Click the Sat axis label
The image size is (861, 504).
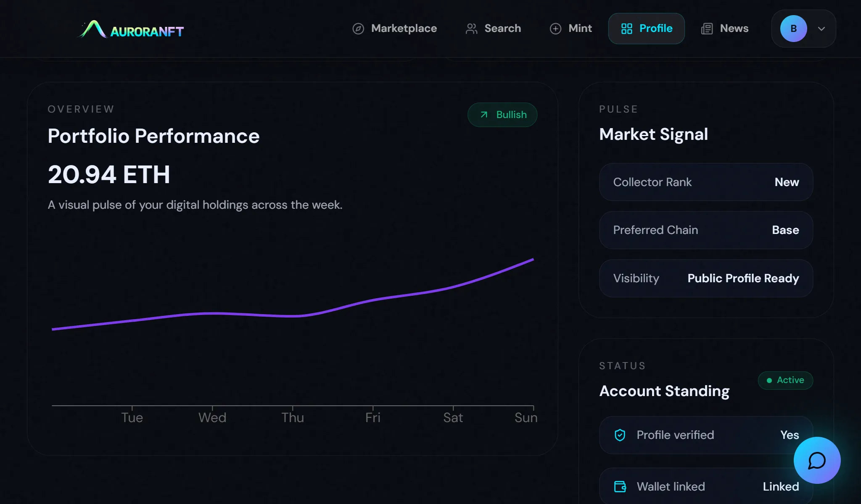pyautogui.click(x=453, y=417)
